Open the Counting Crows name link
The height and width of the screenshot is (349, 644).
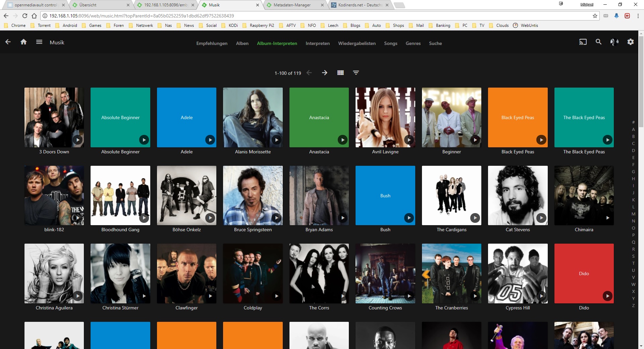[385, 308]
